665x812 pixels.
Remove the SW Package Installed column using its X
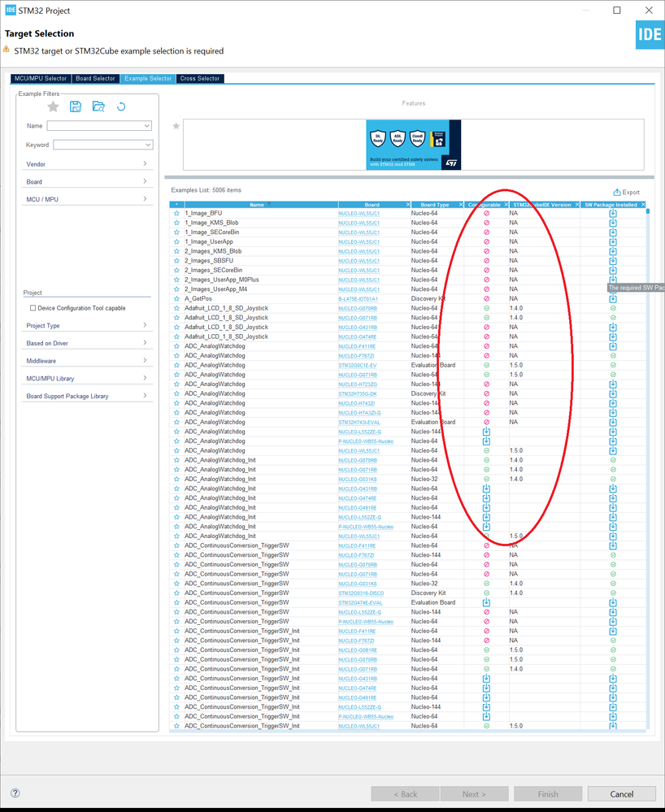643,205
